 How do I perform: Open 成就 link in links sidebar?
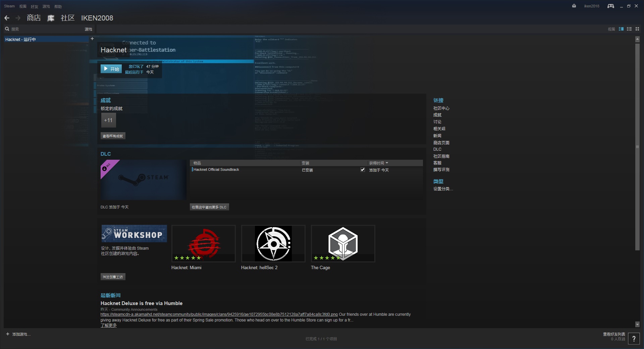[437, 115]
